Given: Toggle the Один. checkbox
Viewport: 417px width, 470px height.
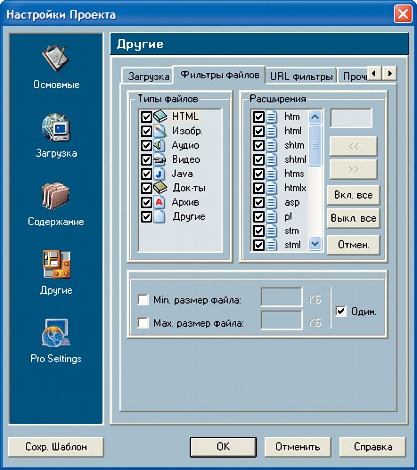Looking at the screenshot, I should click(x=341, y=311).
